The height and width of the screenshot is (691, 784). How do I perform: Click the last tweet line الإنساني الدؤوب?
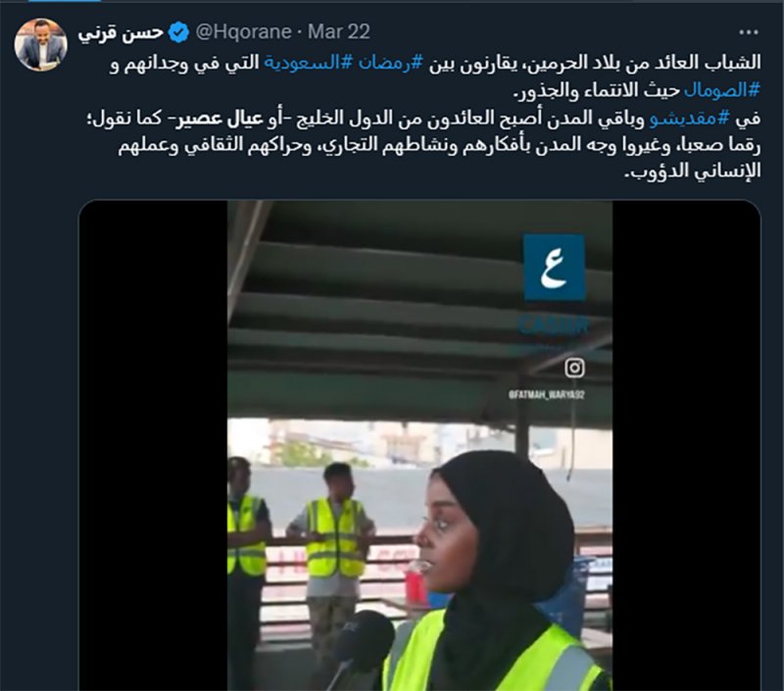coord(693,172)
